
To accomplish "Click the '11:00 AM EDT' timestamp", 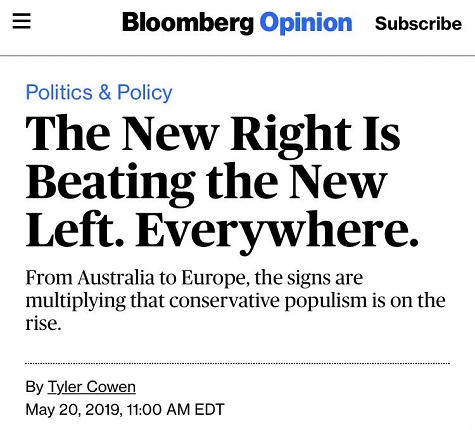I will click(176, 409).
